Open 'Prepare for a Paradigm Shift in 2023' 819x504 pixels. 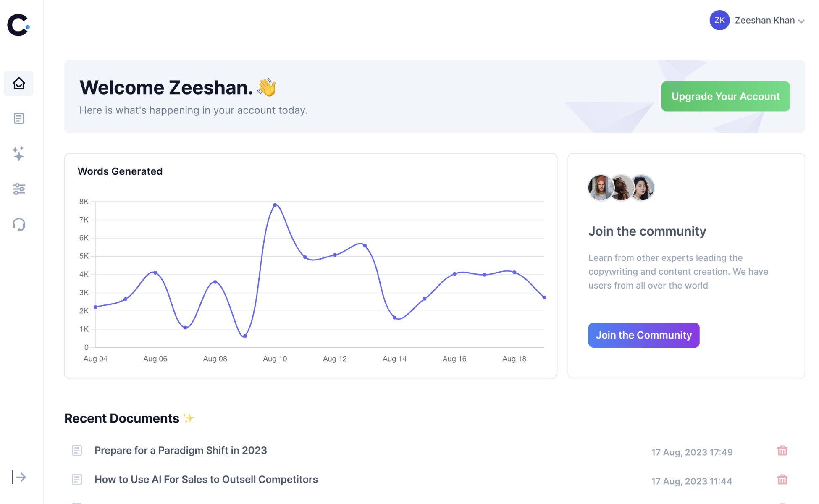pyautogui.click(x=181, y=450)
